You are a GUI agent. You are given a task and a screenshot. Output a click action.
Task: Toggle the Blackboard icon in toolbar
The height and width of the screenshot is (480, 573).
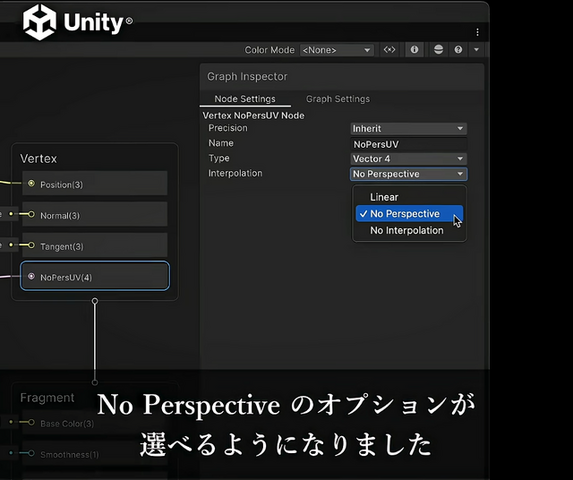[x=390, y=49]
